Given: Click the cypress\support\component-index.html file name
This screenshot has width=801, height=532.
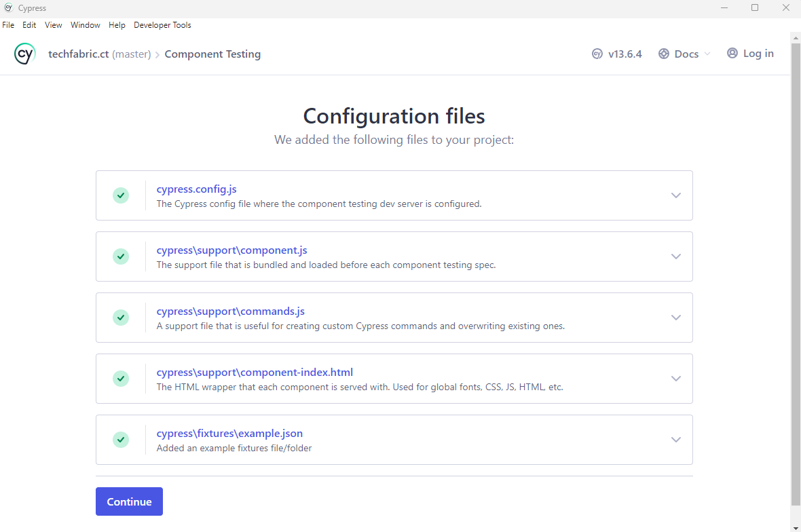Looking at the screenshot, I should 255,372.
